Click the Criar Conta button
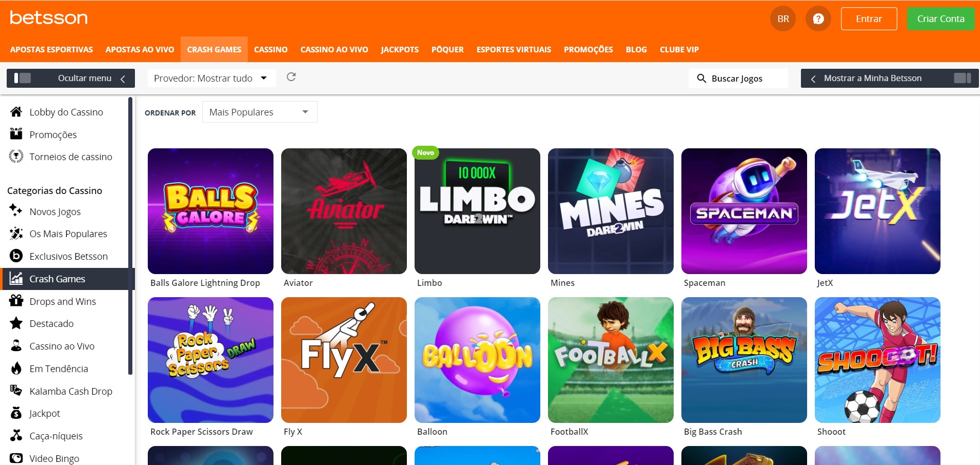980x465 pixels. 940,18
